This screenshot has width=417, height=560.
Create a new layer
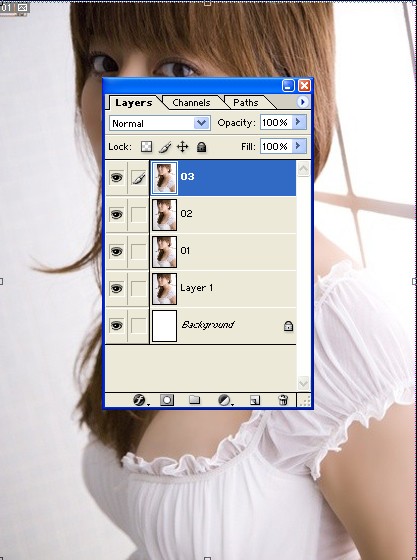[x=255, y=400]
